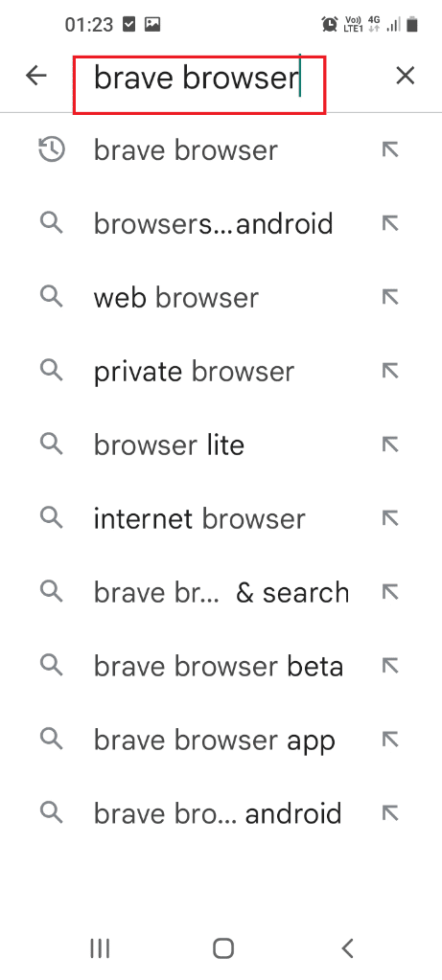Tap the Android back navigation button

pyautogui.click(x=348, y=948)
